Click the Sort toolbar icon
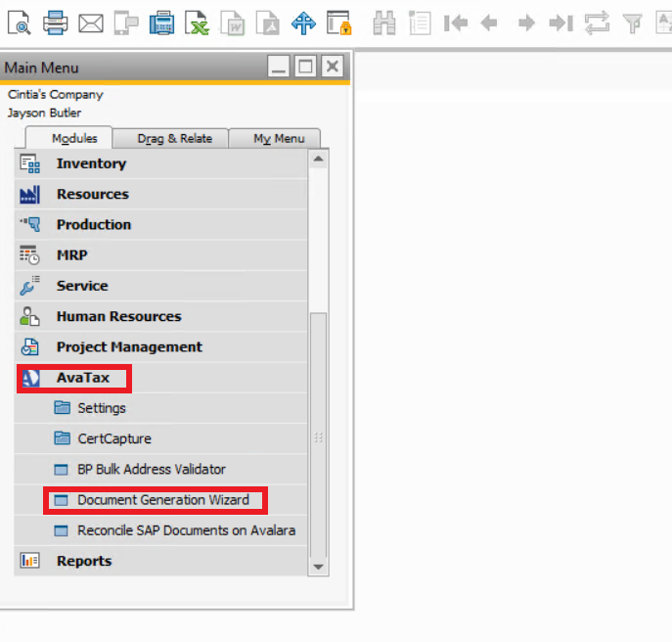This screenshot has width=672, height=642. point(664,23)
